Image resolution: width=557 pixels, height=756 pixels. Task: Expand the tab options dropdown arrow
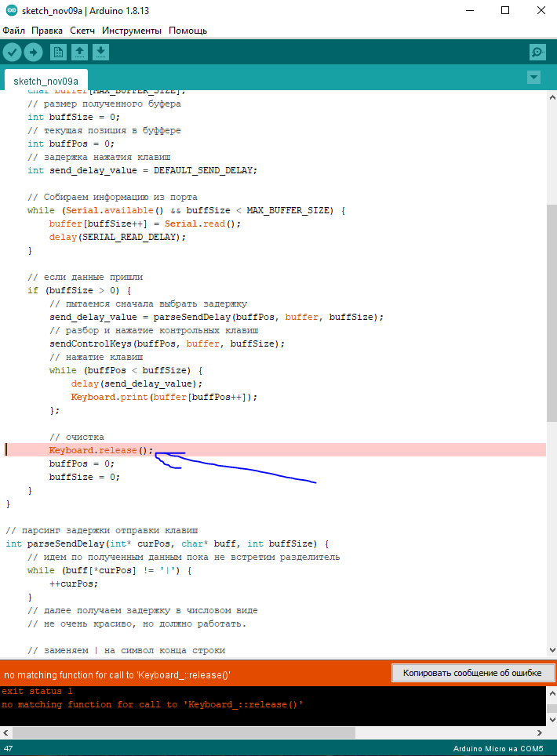534,77
